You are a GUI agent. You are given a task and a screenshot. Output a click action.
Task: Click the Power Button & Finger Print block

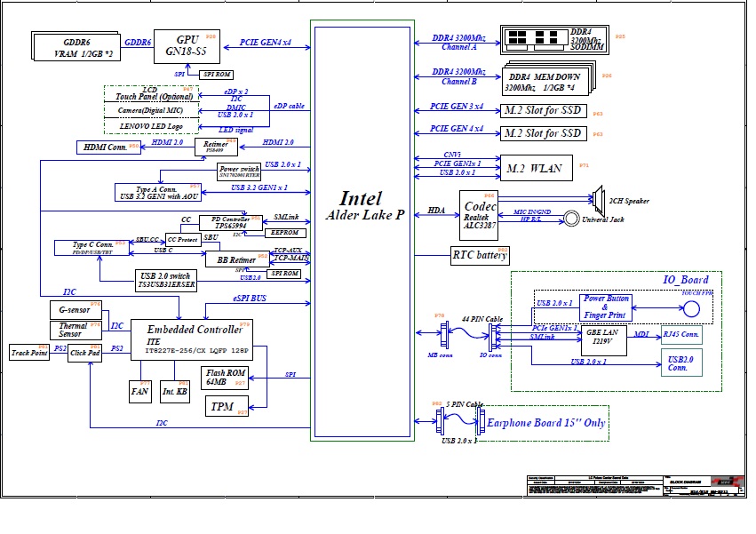pyautogui.click(x=606, y=307)
